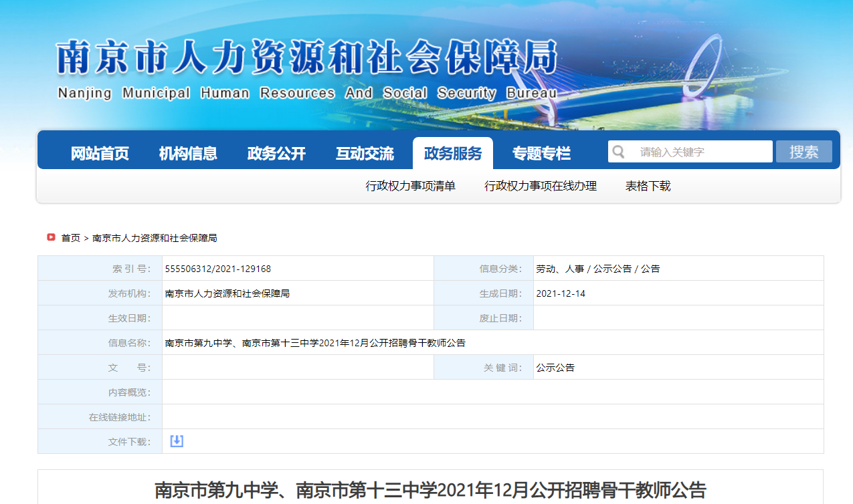This screenshot has width=853, height=504.
Task: Click the large bold announcement title heading
Action: click(x=430, y=490)
